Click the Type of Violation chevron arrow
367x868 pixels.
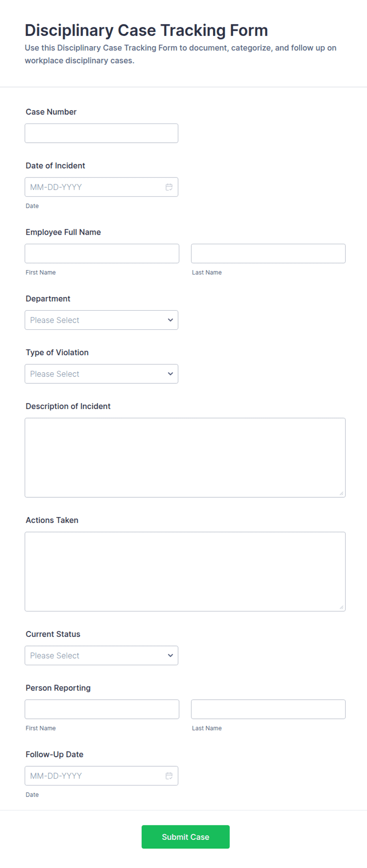tap(170, 373)
